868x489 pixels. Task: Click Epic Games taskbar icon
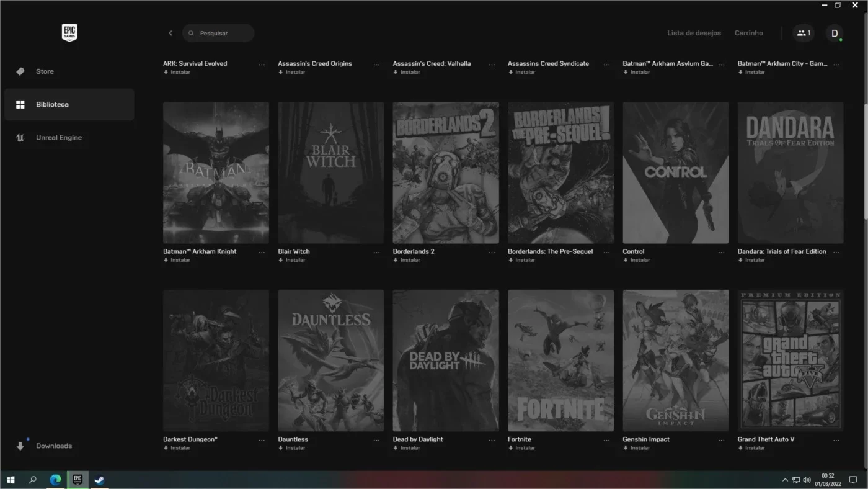pyautogui.click(x=77, y=480)
